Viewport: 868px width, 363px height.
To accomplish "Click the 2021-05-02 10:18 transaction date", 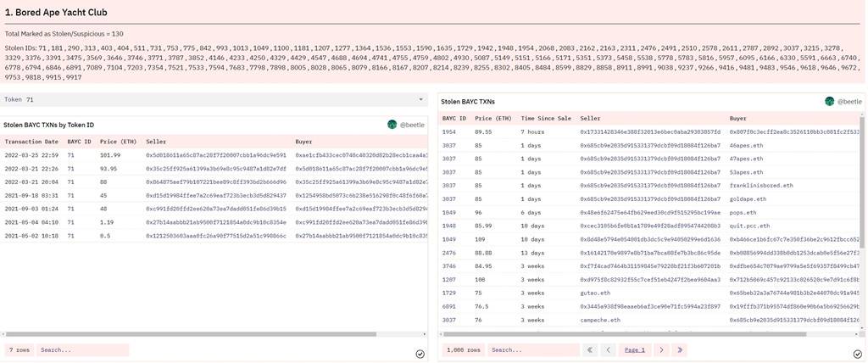I will click(31, 236).
